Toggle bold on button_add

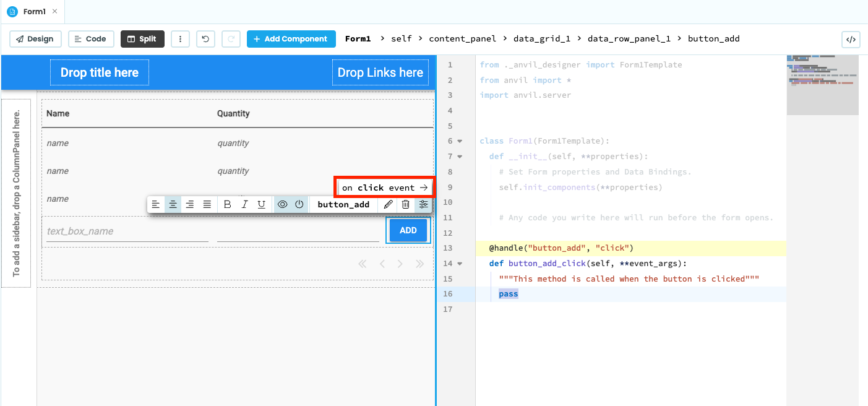pos(228,204)
